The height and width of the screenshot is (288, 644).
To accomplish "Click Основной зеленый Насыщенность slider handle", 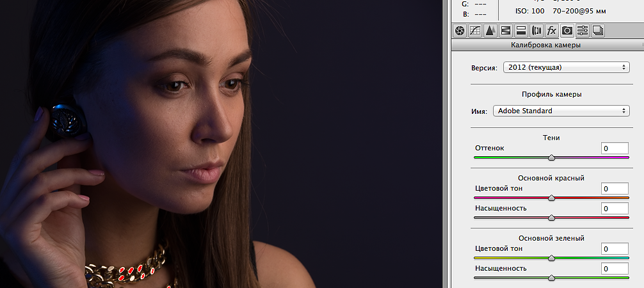I will pyautogui.click(x=552, y=278).
